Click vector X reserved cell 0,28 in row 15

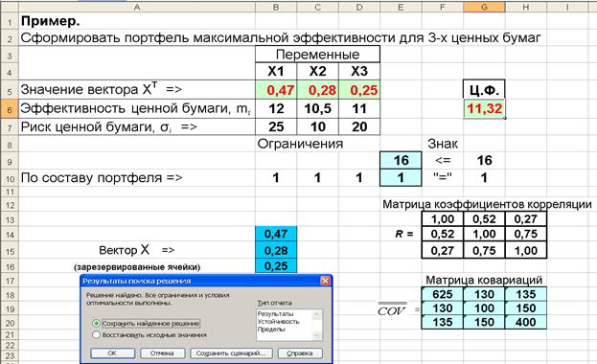276,251
